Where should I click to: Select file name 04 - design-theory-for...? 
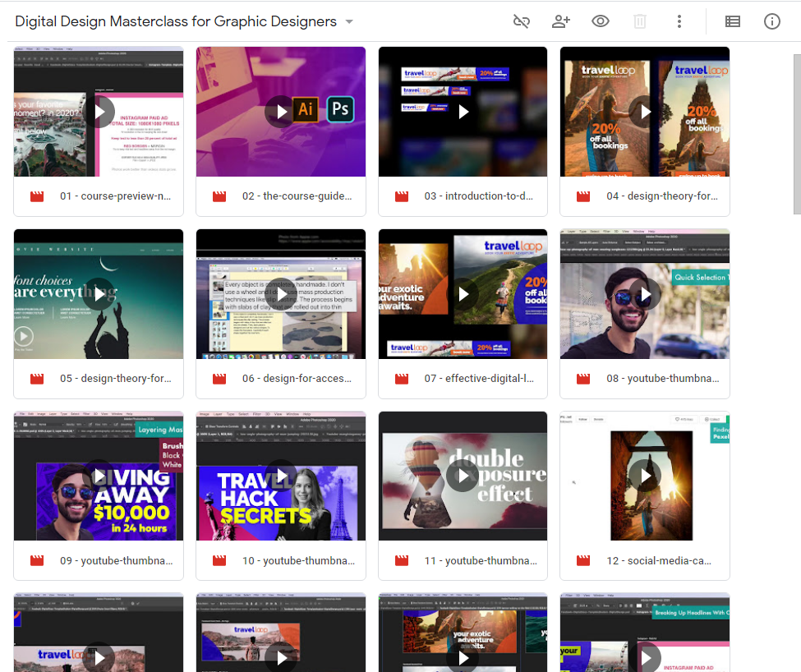click(662, 196)
